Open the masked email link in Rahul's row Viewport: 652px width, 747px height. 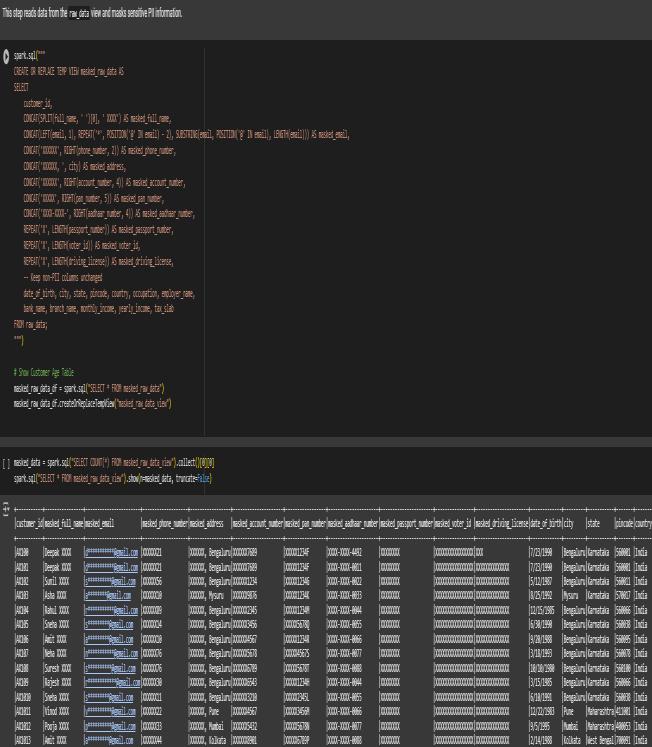click(x=111, y=610)
